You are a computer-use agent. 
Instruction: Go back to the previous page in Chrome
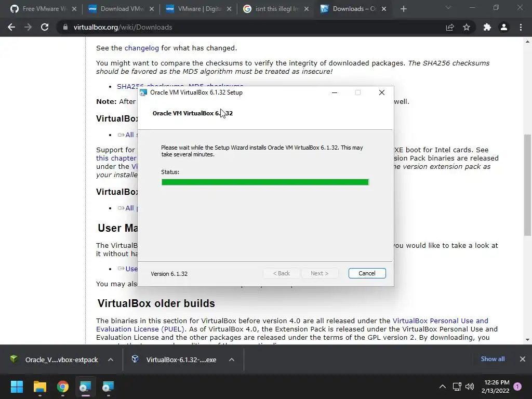click(x=11, y=27)
